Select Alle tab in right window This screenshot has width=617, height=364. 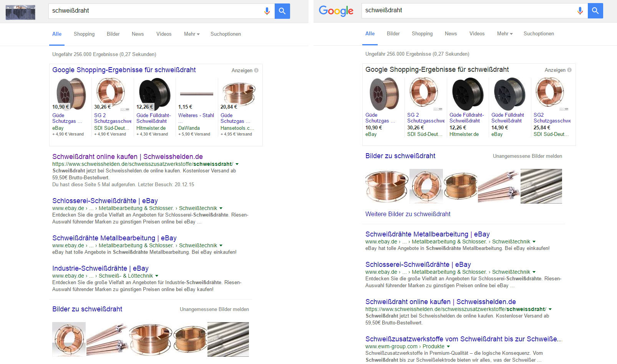click(x=370, y=34)
